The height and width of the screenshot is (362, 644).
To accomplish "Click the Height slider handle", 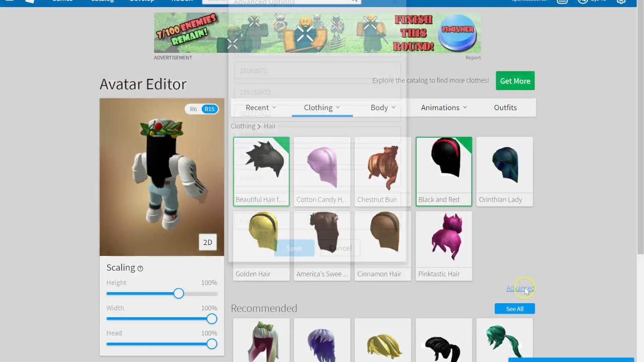I will (179, 294).
